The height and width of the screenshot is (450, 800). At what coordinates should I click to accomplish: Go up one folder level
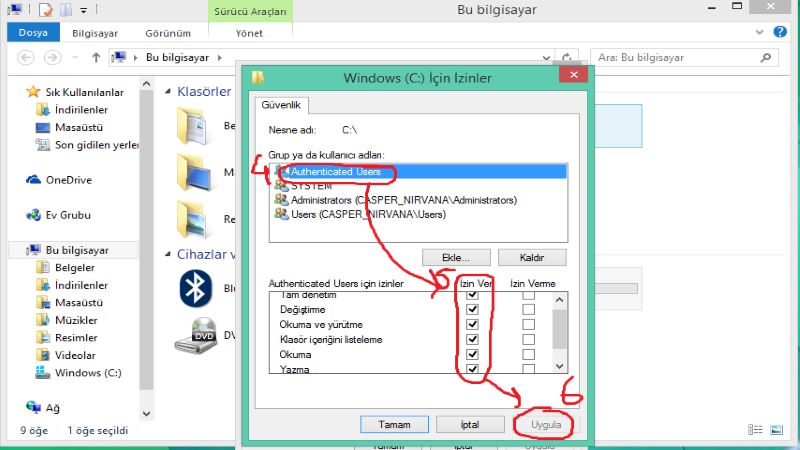pos(96,58)
